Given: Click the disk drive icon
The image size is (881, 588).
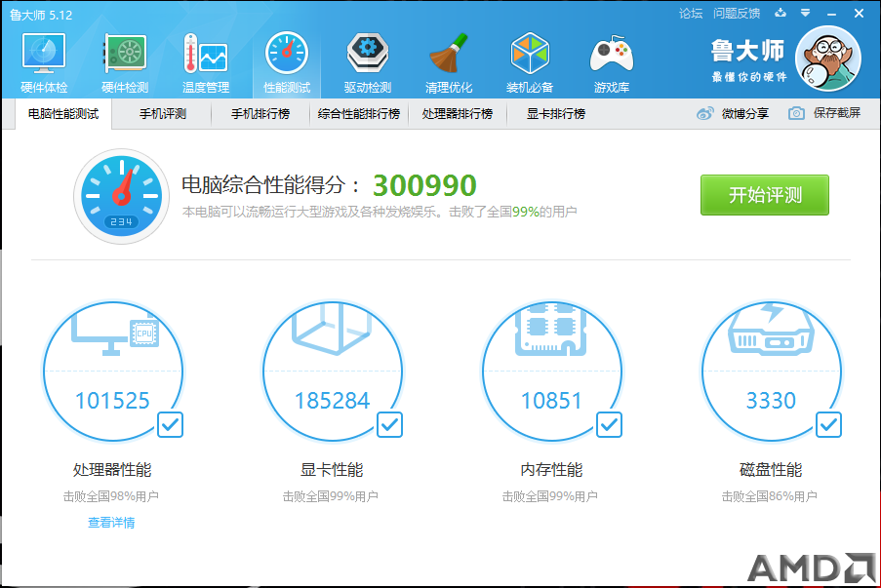Looking at the screenshot, I should pyautogui.click(x=771, y=330).
